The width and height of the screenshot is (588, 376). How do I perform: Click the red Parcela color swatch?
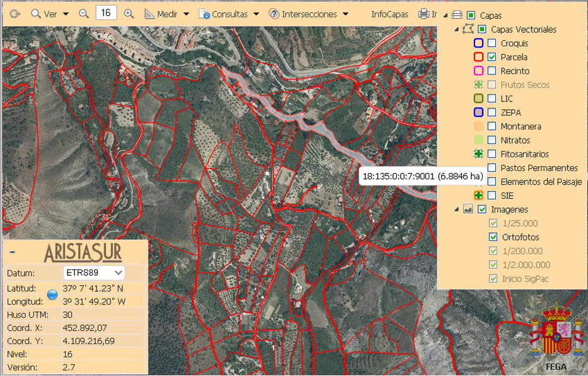(478, 57)
